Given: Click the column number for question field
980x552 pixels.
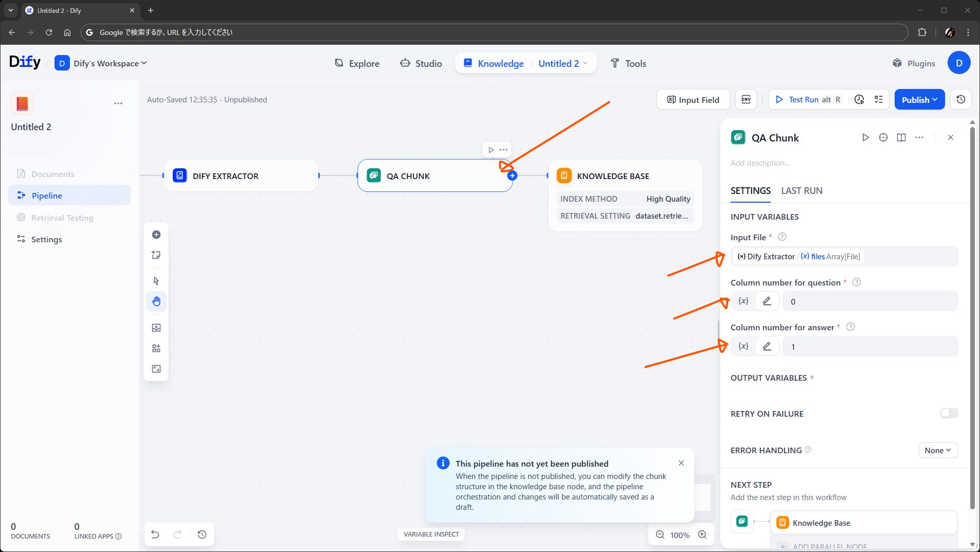Looking at the screenshot, I should pyautogui.click(x=870, y=301).
